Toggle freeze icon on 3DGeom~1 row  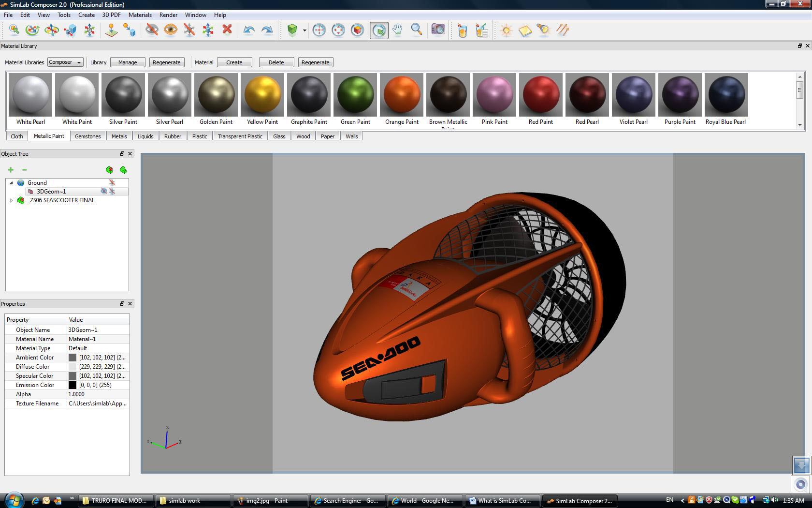(x=112, y=191)
